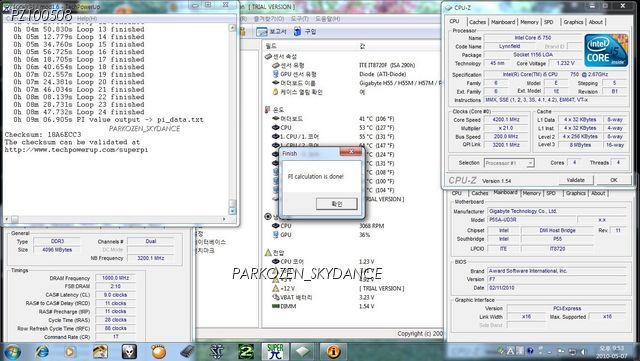Viewport: 640px width, 361px height.
Task: Click the Core Speed 4200.1 MHz field
Action: tap(506, 120)
